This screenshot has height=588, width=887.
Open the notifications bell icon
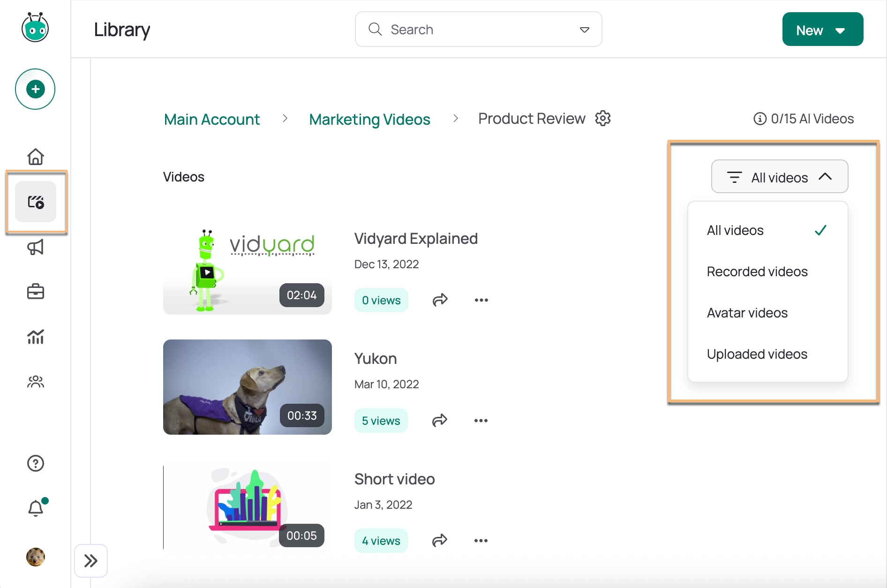36,508
